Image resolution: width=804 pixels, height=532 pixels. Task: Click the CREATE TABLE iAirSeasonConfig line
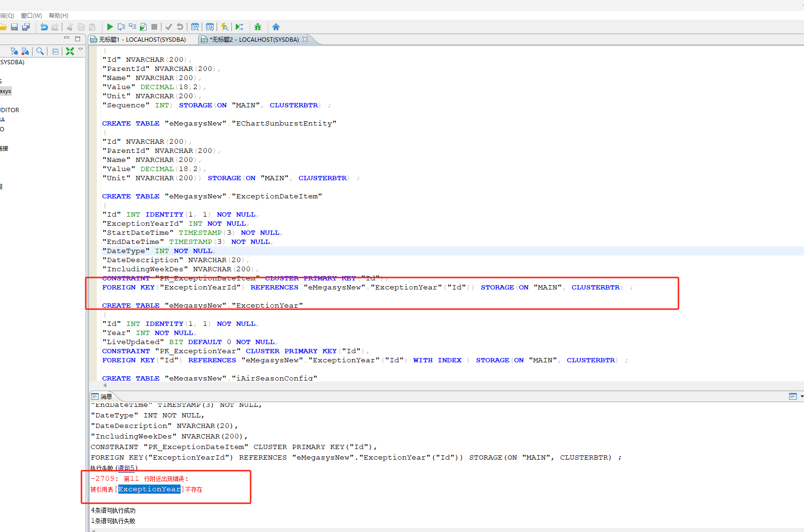click(210, 378)
